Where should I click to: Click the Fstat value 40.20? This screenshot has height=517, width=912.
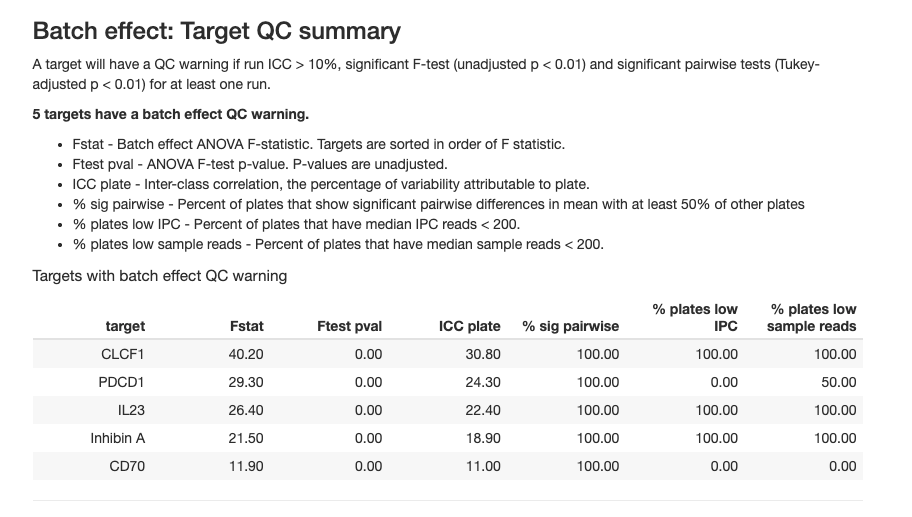pos(246,354)
